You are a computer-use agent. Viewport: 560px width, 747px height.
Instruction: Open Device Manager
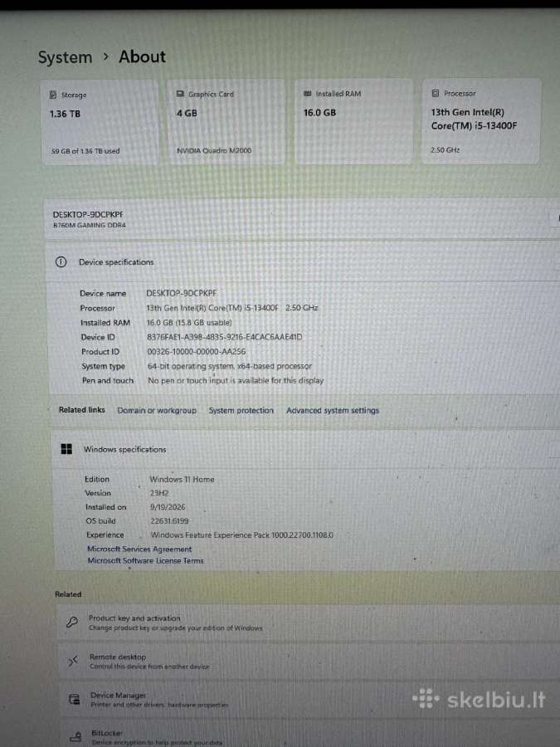309,700
